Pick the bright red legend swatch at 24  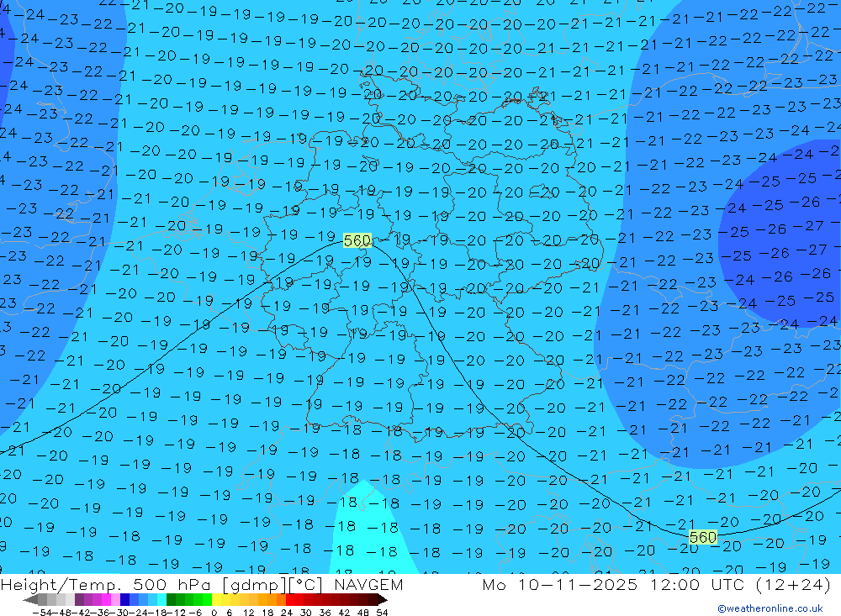[x=290, y=600]
